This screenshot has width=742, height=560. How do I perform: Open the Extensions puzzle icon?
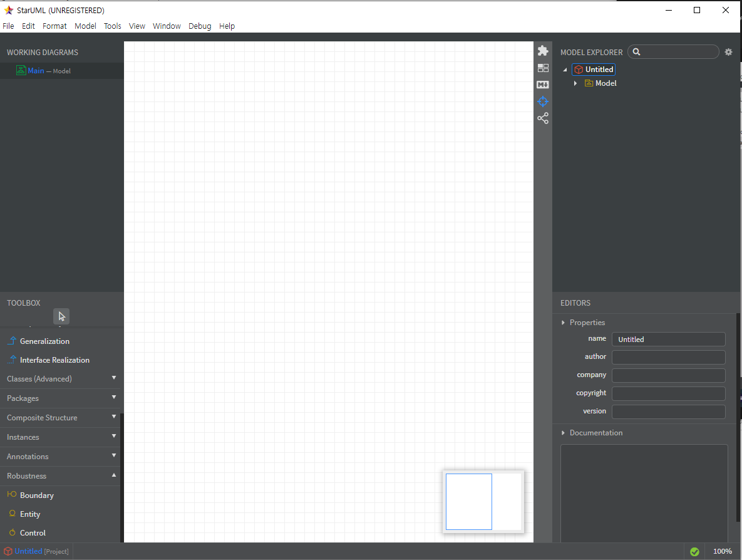543,51
